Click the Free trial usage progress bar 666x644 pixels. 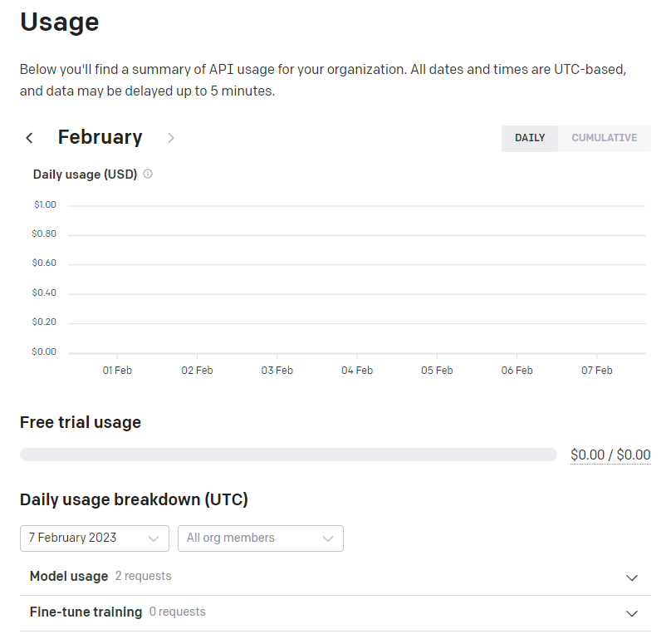coord(288,455)
